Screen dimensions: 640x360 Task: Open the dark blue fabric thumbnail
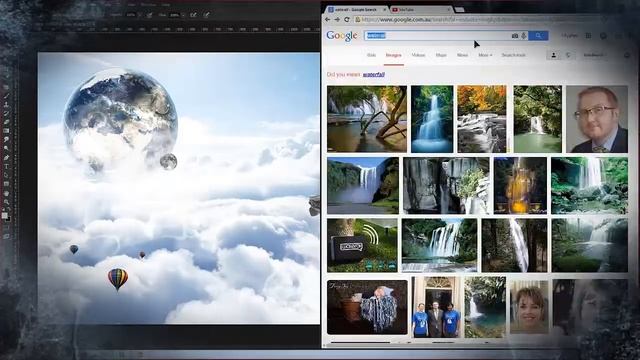tap(367, 307)
